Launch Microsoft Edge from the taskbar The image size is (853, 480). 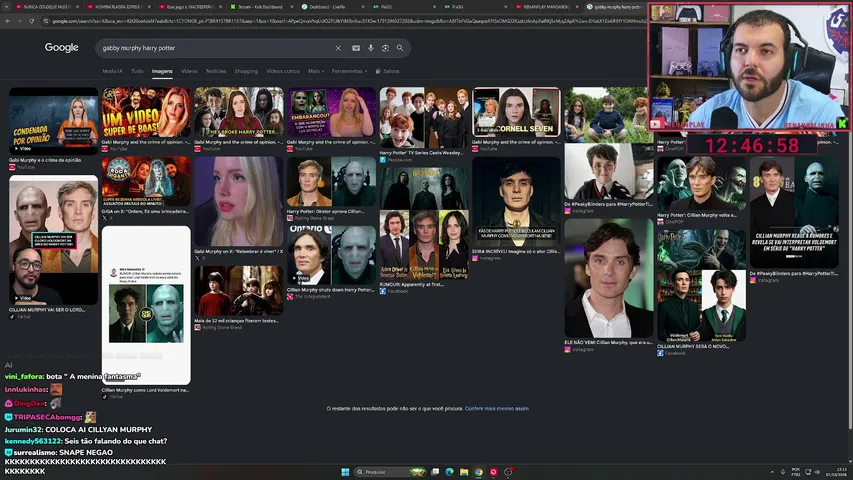[x=449, y=472]
